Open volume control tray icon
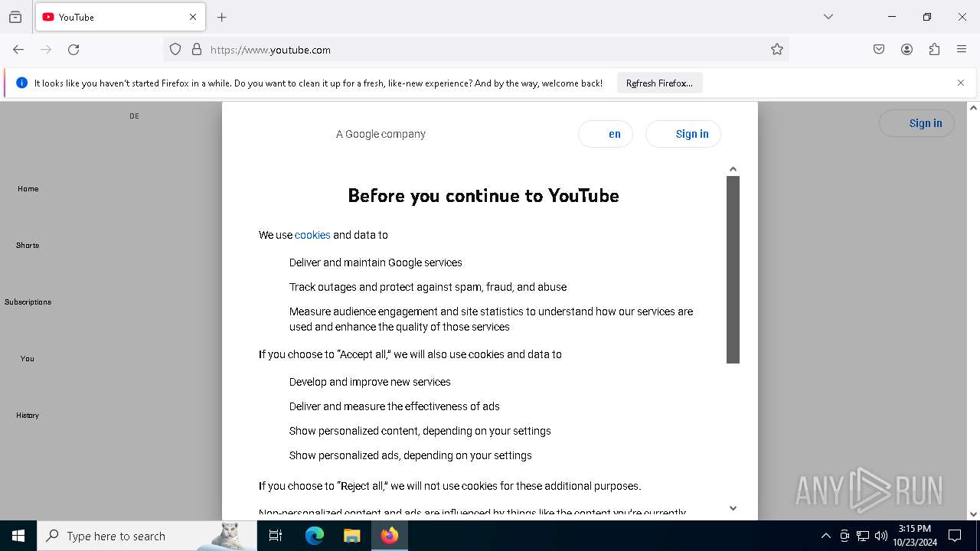 [x=881, y=536]
